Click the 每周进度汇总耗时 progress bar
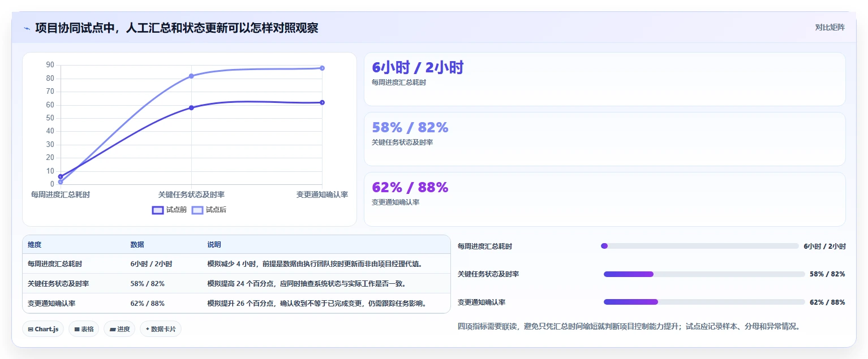 (x=700, y=246)
